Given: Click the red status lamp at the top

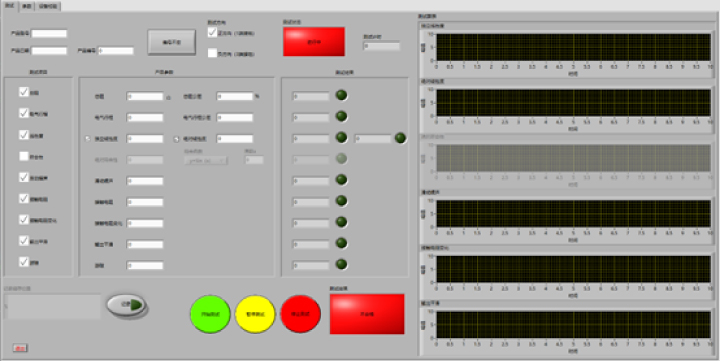Looking at the screenshot, I should coord(314,41).
